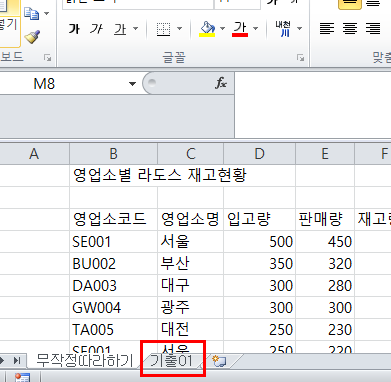Select column A header
Viewport: 391px width, 382px height.
point(34,154)
